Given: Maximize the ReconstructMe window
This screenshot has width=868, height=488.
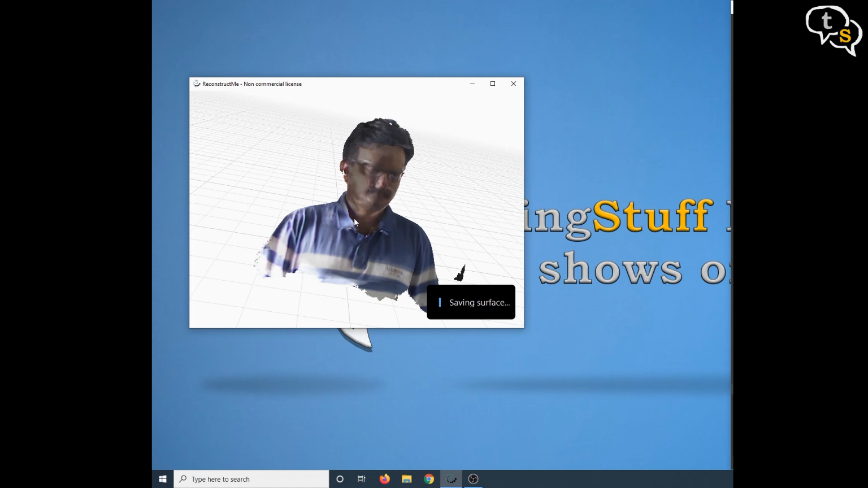Looking at the screenshot, I should pyautogui.click(x=493, y=84).
